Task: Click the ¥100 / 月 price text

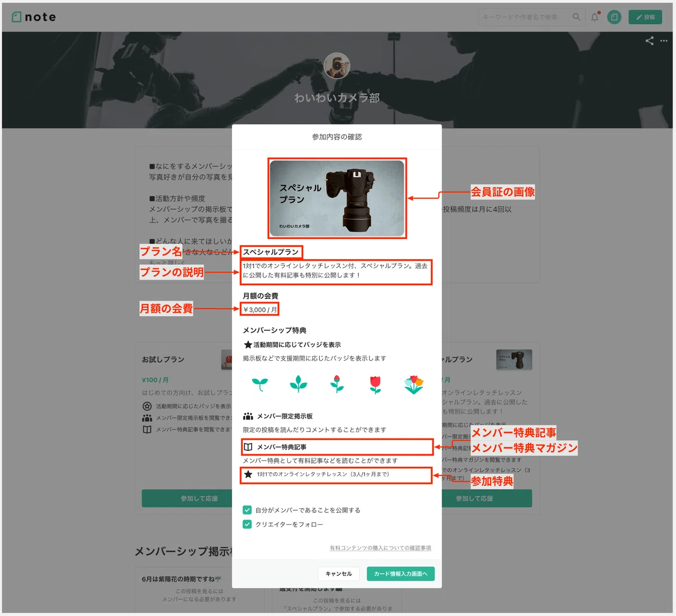Action: coord(155,380)
